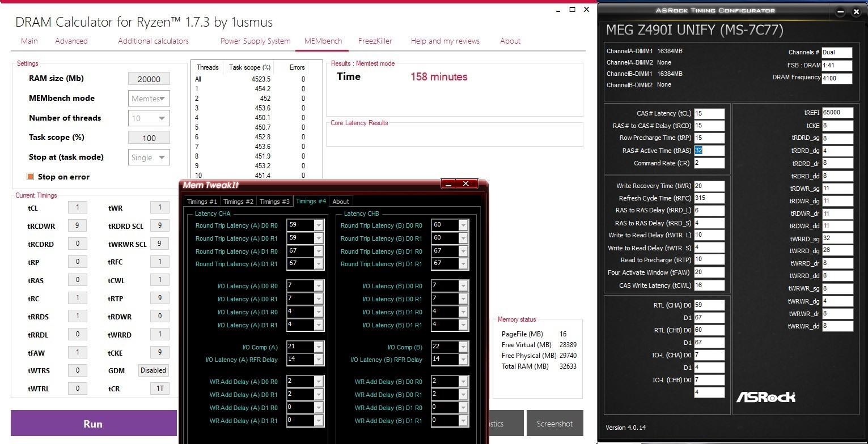
Task: Close the Mem TweakIt window
Action: coord(466,184)
